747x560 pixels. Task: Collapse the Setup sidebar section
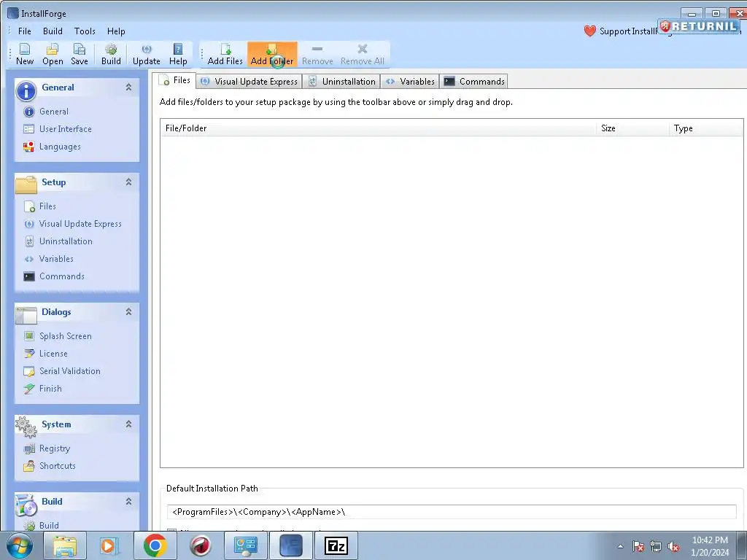coord(128,182)
